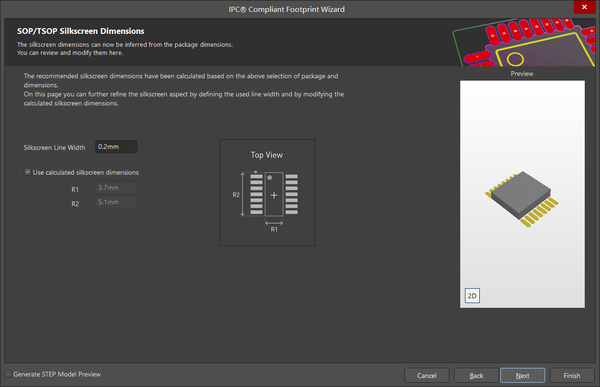600x387 pixels.
Task: Select the R2 dimension field
Action: pos(116,202)
